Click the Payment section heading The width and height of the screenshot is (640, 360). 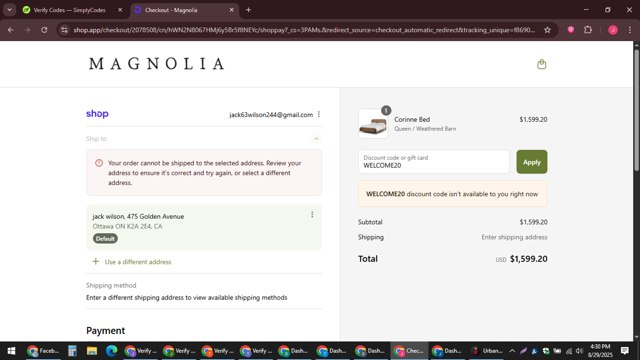(105, 331)
